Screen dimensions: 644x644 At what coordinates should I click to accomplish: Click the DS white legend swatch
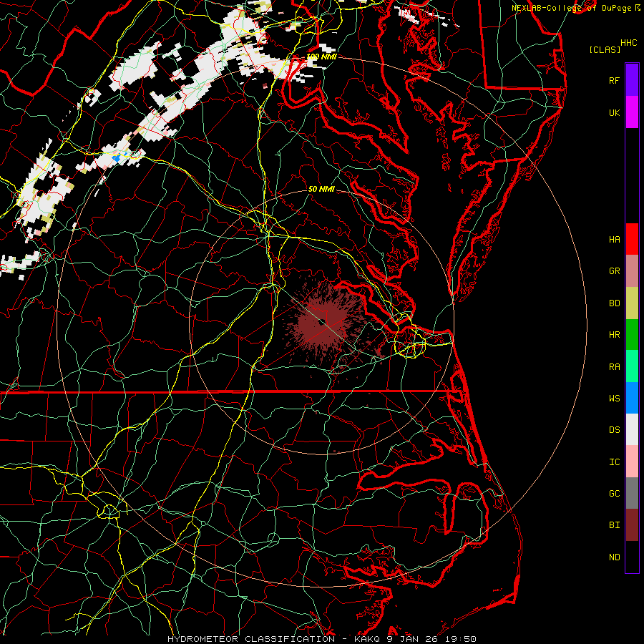pos(632,429)
